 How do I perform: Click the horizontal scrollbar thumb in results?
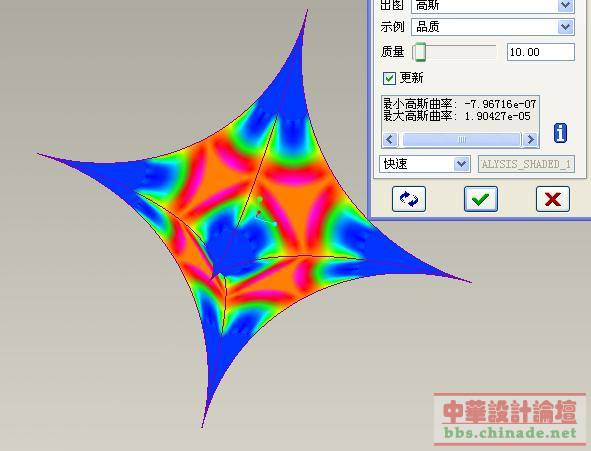tap(461, 140)
